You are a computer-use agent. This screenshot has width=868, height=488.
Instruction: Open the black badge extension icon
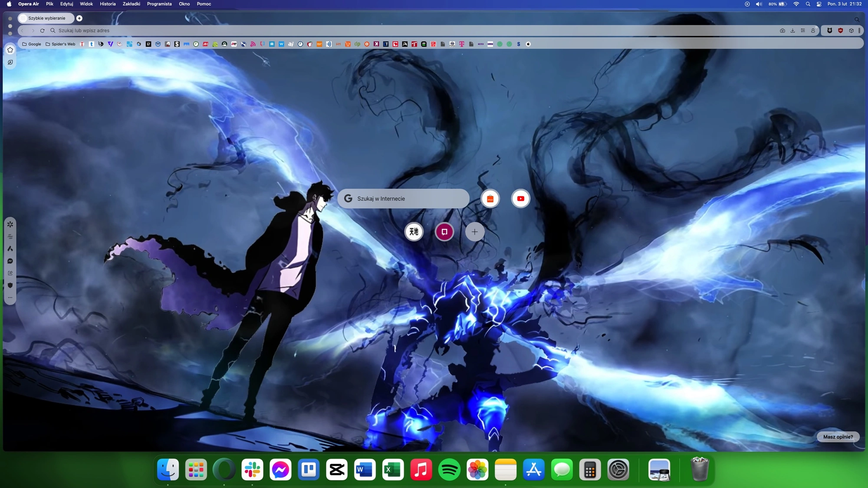tap(830, 31)
